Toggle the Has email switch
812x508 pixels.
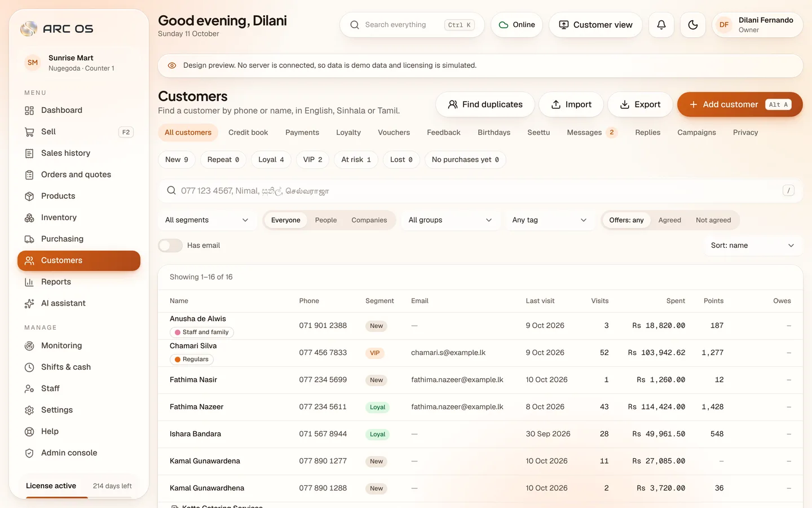coord(170,246)
